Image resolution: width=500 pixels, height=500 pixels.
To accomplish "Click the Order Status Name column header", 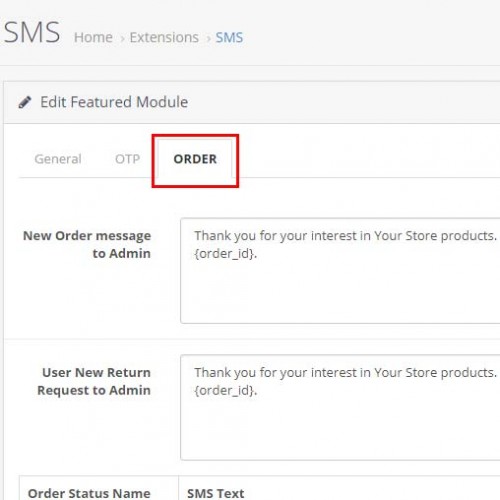I will click(x=89, y=493).
